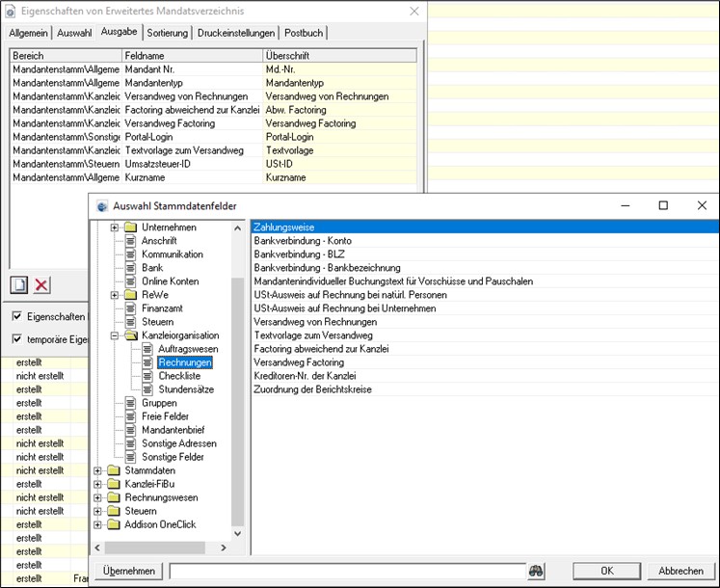The image size is (720, 588).
Task: Click the Addison OneClick folder icon
Action: coord(114,524)
